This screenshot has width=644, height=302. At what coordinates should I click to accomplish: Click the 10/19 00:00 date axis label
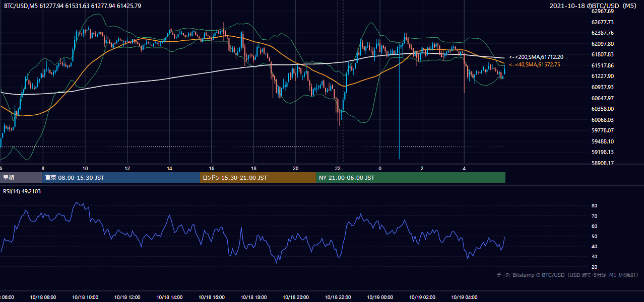[x=380, y=297]
